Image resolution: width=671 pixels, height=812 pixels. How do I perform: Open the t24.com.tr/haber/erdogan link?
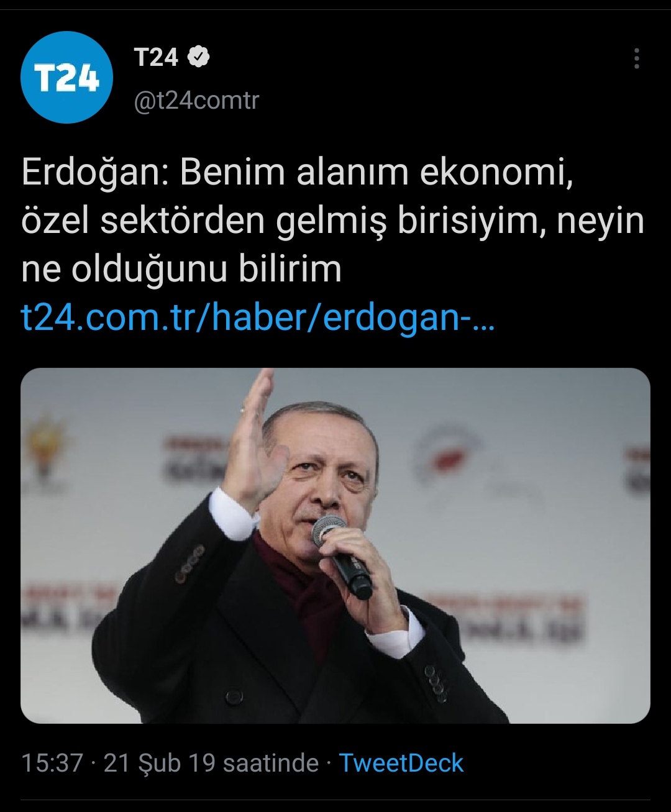[x=258, y=317]
